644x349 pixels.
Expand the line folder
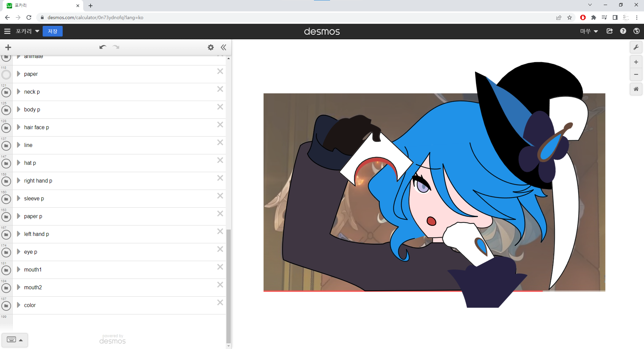pos(19,145)
